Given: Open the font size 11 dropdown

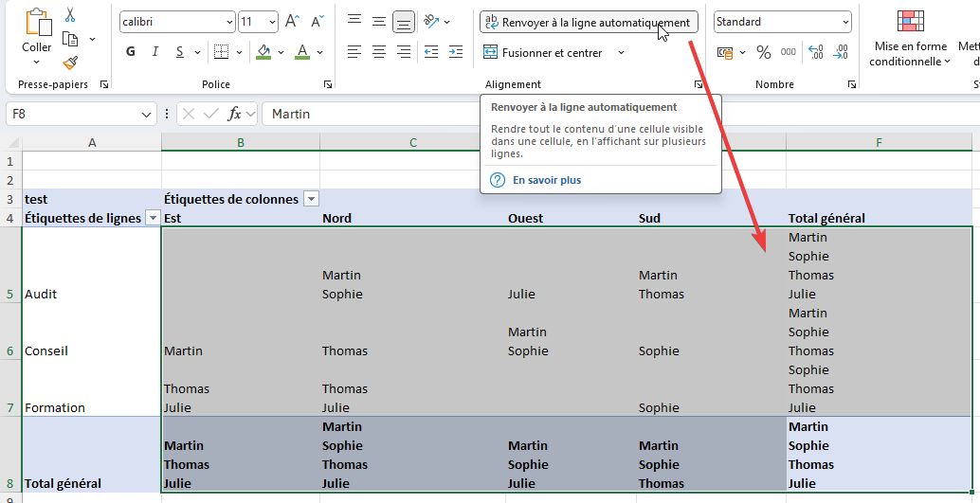Looking at the screenshot, I should (272, 22).
